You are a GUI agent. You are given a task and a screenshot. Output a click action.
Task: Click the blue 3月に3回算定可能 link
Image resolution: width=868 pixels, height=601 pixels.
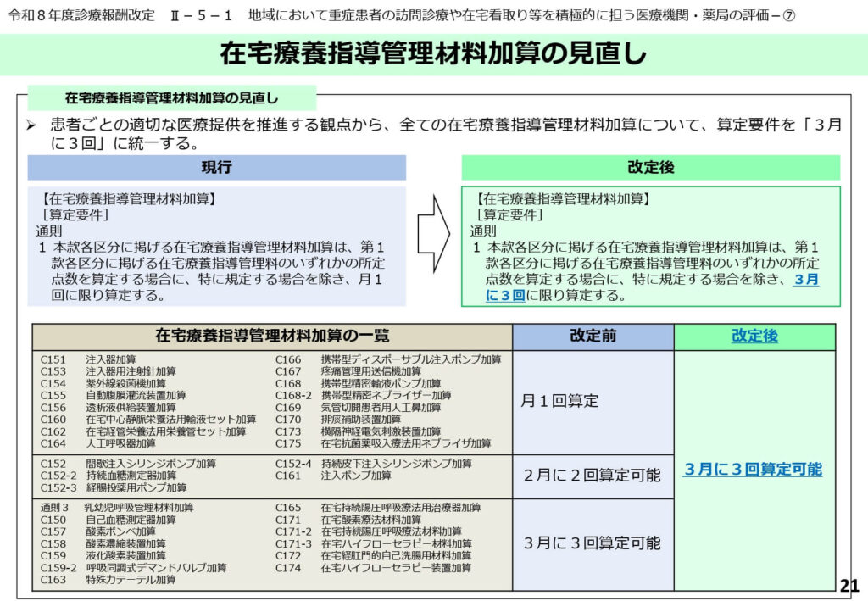click(x=753, y=470)
